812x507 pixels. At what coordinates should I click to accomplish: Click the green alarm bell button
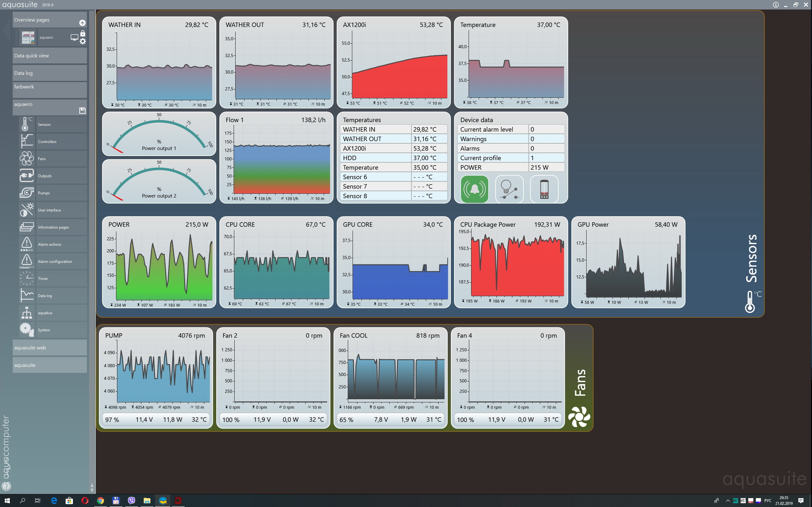coord(474,189)
